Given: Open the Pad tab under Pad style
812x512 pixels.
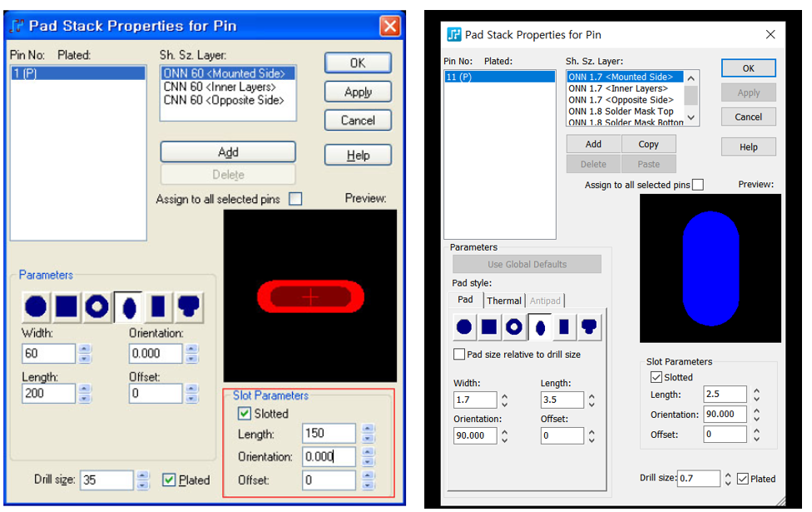Looking at the screenshot, I should [x=465, y=300].
